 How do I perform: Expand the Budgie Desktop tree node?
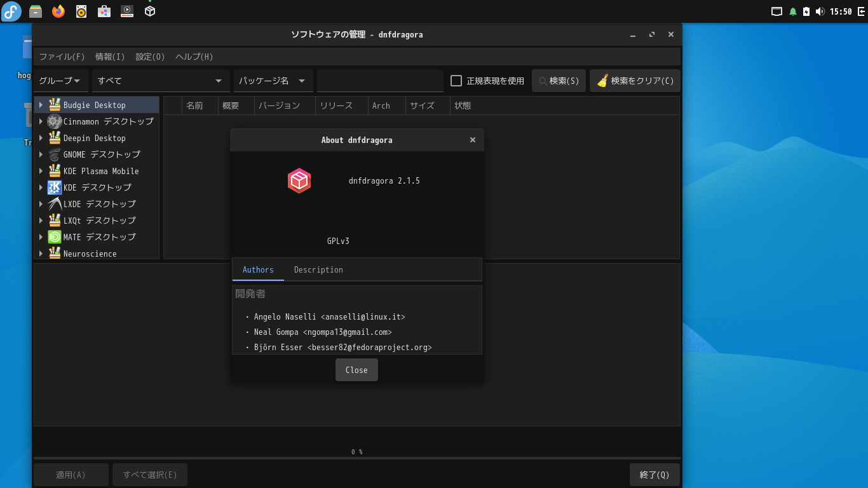[41, 105]
